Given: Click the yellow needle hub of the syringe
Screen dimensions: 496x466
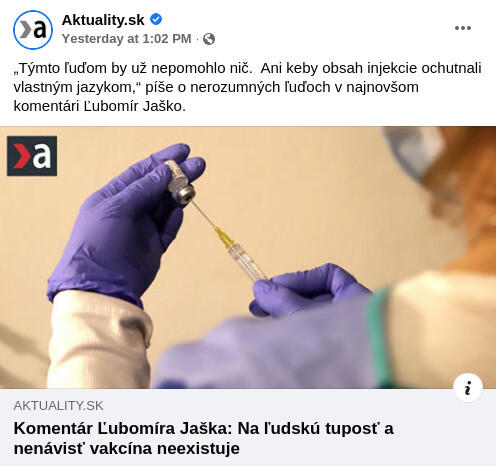Looking at the screenshot, I should [223, 237].
